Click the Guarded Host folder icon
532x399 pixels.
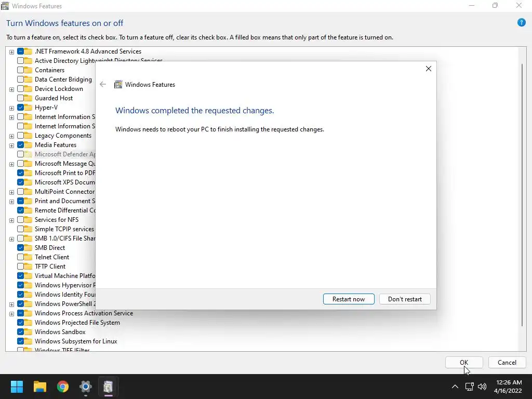click(x=28, y=98)
